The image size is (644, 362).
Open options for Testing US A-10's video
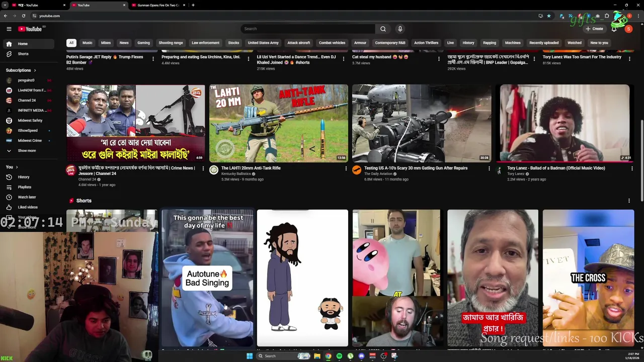tap(489, 168)
